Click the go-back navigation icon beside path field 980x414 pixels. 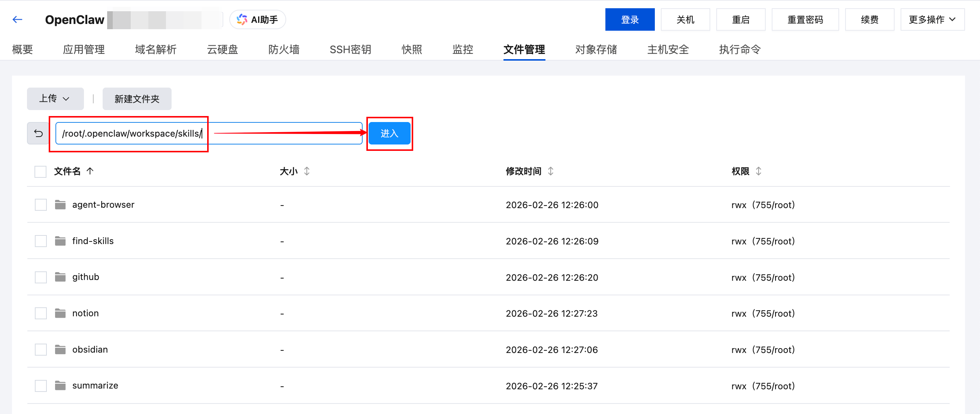click(x=38, y=133)
